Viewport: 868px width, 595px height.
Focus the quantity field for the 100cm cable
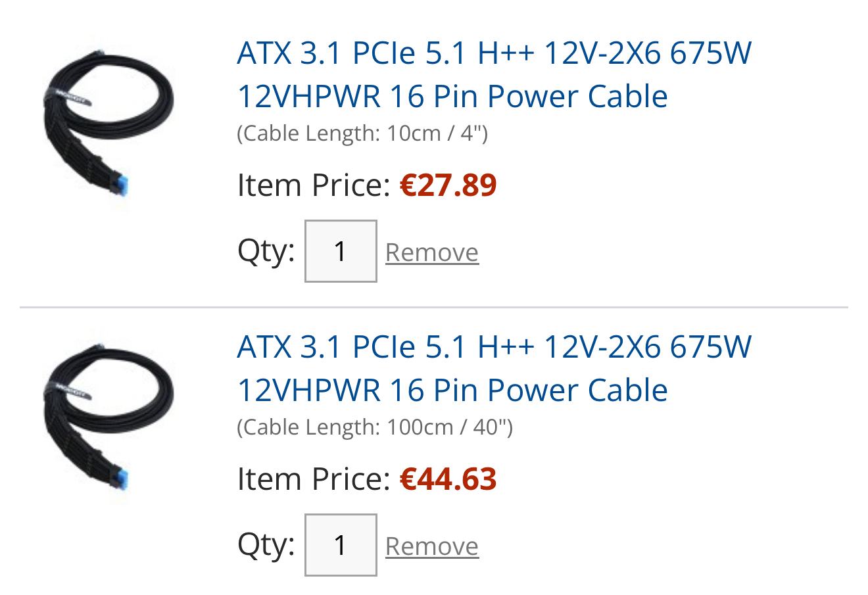341,545
